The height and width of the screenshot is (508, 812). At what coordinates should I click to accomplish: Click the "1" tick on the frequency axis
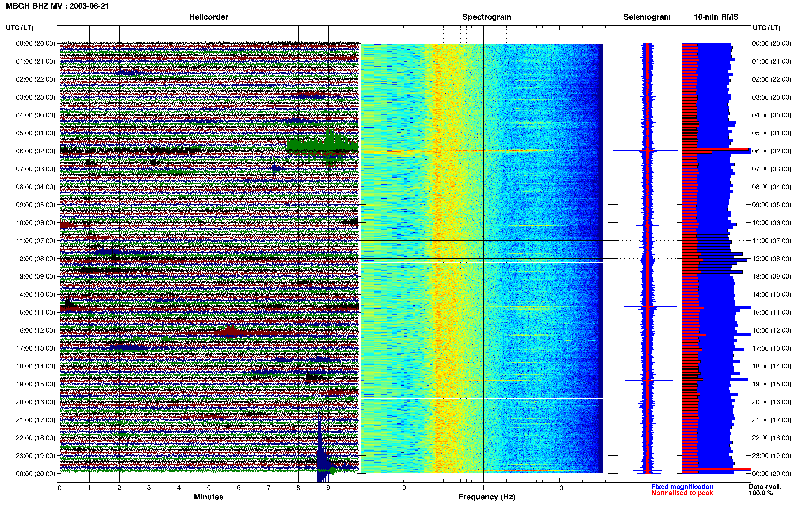pos(483,487)
